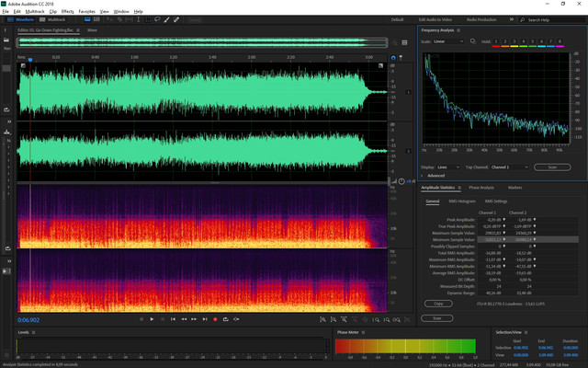Click the Fast Forward transport button
This screenshot has height=368, width=588.
click(194, 319)
